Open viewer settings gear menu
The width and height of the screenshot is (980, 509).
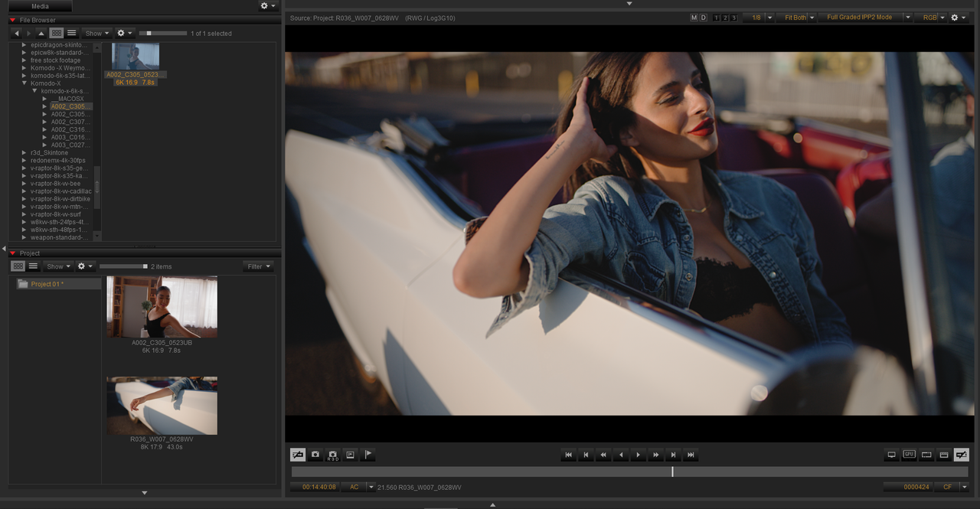click(x=959, y=18)
